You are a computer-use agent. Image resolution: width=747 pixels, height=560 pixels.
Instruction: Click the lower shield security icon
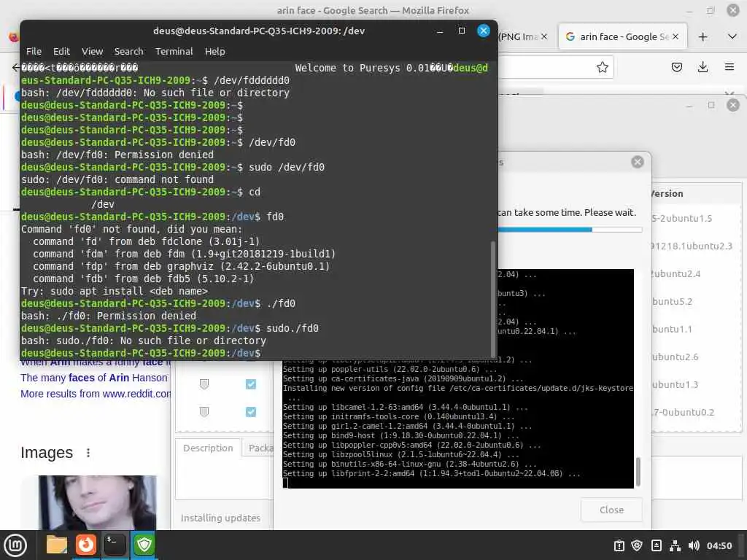click(x=204, y=412)
